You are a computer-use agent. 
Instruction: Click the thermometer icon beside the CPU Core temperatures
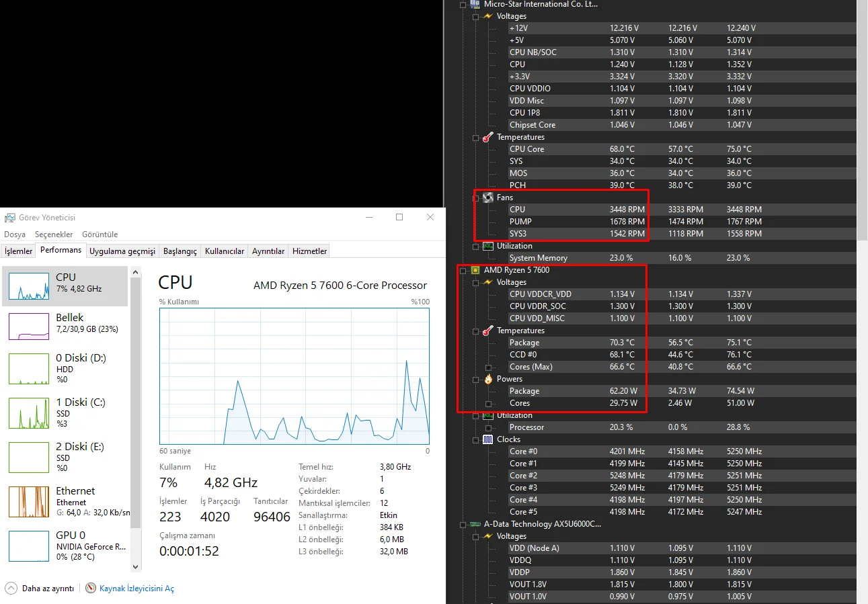pyautogui.click(x=488, y=137)
